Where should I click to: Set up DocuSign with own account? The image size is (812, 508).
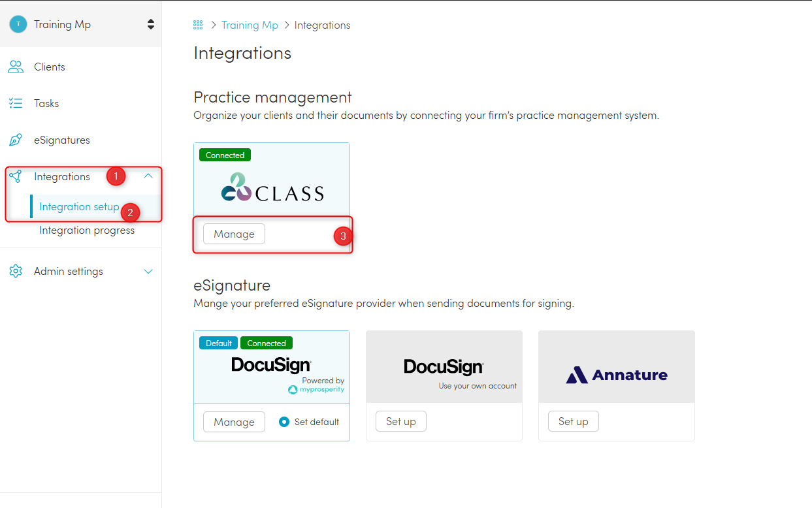pos(400,421)
